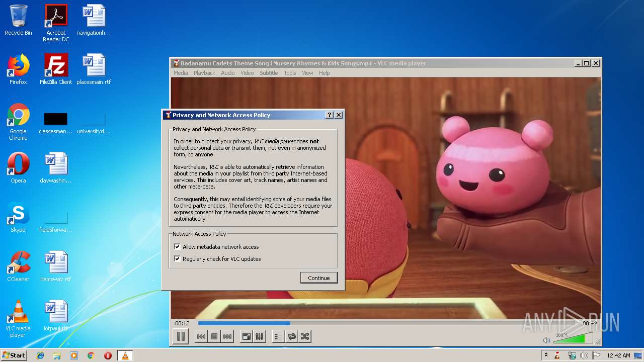Click the Show desktop button at taskbar end

[x=639, y=355]
